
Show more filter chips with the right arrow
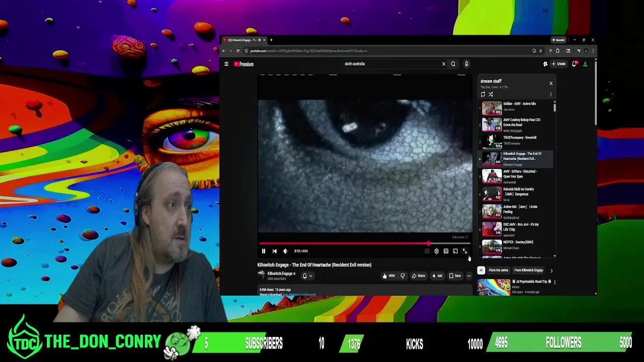tap(551, 270)
